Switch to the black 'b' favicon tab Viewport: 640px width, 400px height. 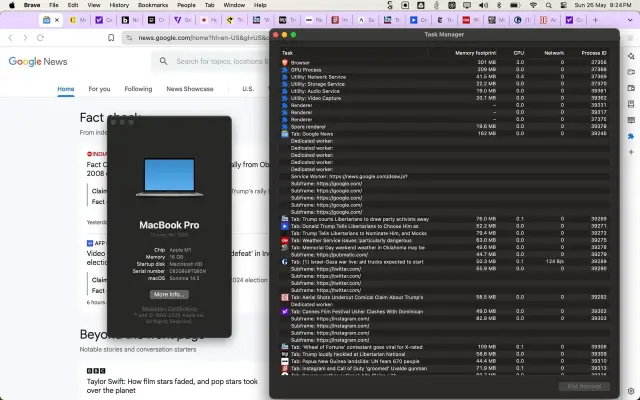click(125, 20)
